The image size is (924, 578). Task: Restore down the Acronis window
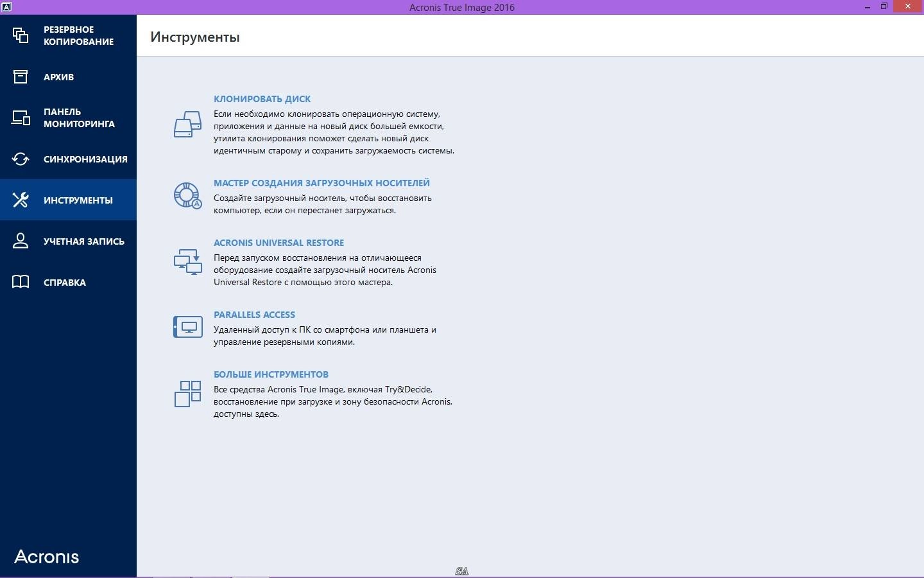click(884, 6)
